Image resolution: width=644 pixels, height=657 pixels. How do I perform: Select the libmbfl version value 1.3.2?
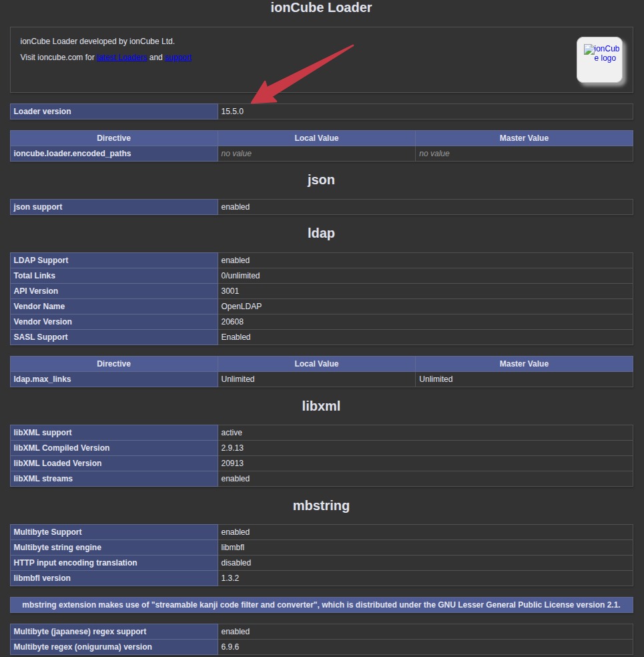click(x=230, y=578)
